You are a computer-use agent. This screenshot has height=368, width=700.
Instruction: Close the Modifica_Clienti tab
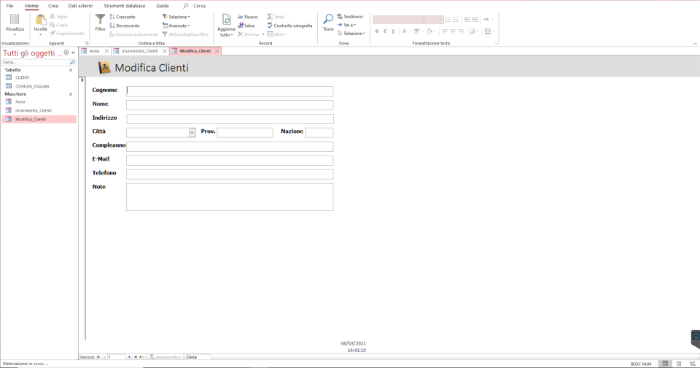pos(217,51)
